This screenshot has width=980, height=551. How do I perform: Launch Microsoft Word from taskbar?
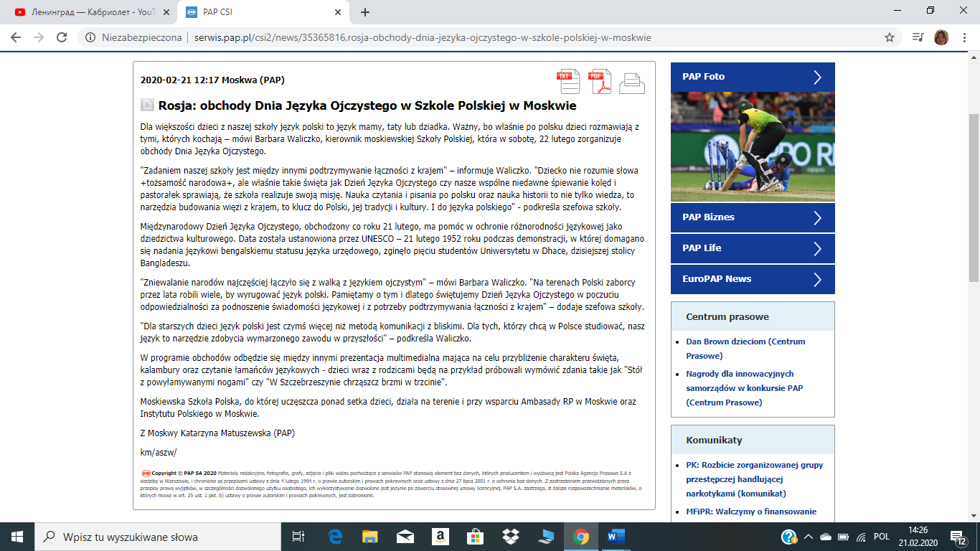coord(616,537)
